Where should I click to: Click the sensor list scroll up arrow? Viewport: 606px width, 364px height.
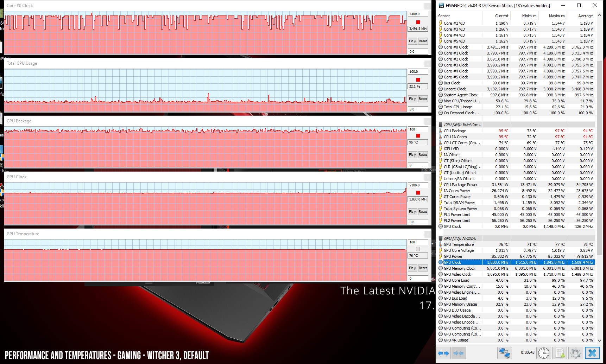(600, 15)
